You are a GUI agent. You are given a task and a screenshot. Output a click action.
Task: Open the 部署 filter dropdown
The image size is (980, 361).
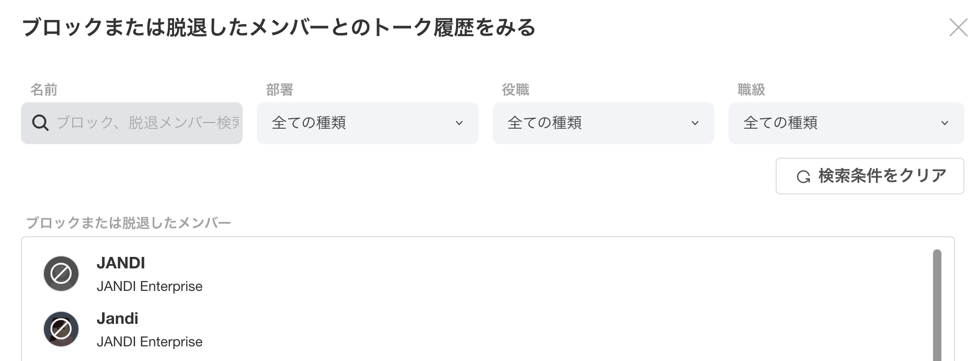click(367, 123)
